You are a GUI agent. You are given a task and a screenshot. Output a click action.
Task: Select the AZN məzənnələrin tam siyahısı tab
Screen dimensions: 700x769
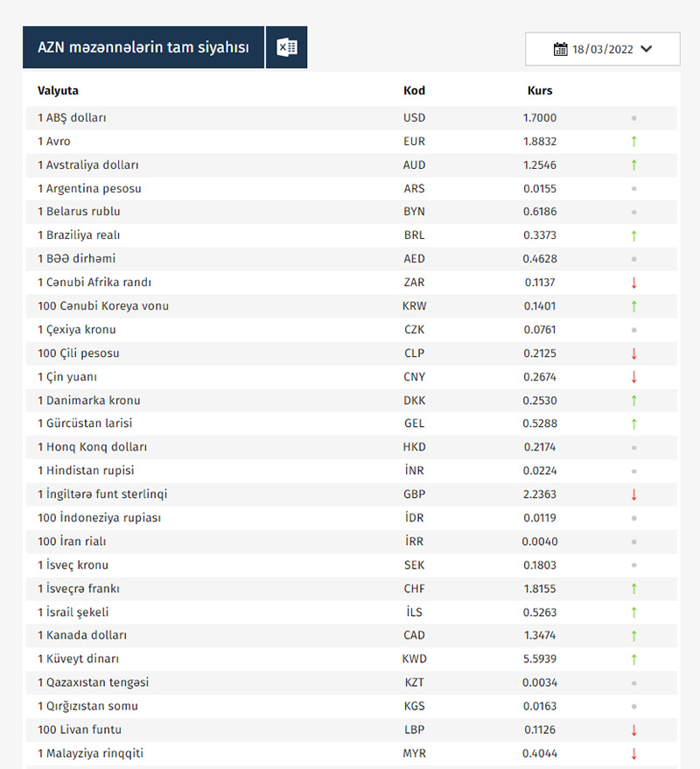click(143, 47)
